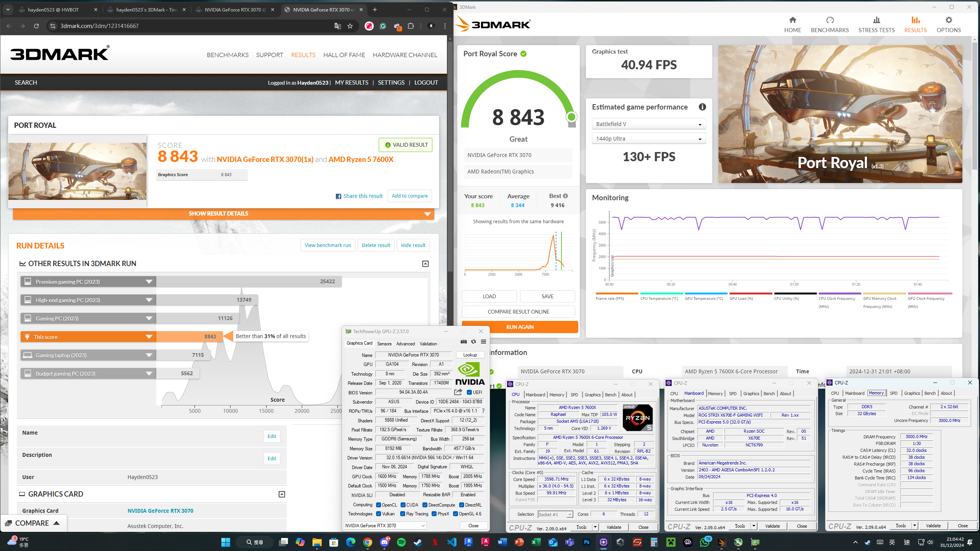Switch to the Advanced tab in GPU-Z
Screen dimensions: 980x551
pyautogui.click(x=405, y=343)
